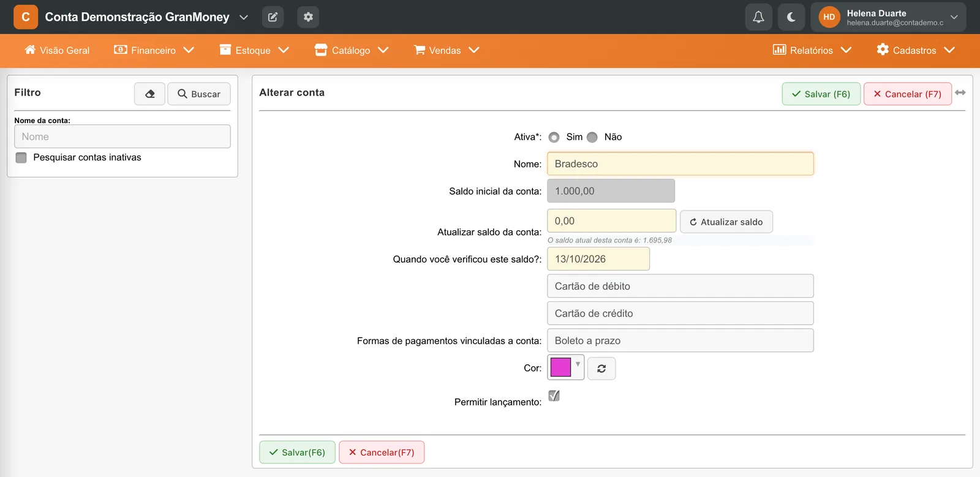Click bottom Salvar(F6) button
The height and width of the screenshot is (477, 980).
tap(297, 453)
